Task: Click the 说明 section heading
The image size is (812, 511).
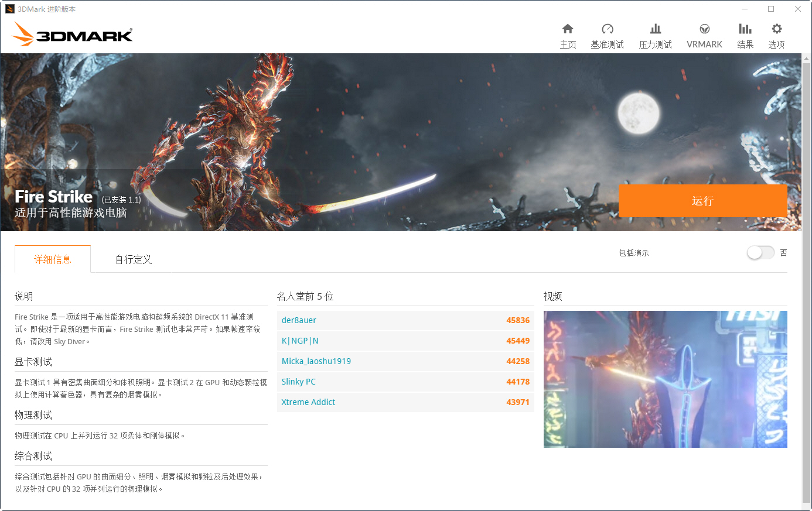Action: pos(24,296)
